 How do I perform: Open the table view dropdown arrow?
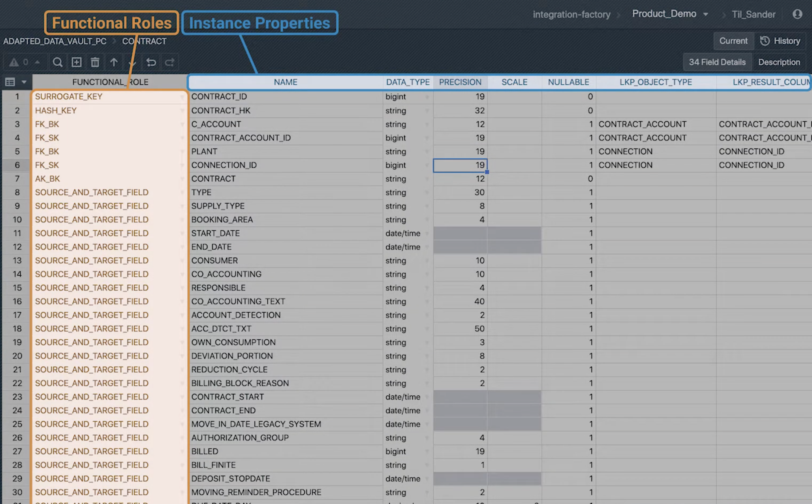(24, 82)
